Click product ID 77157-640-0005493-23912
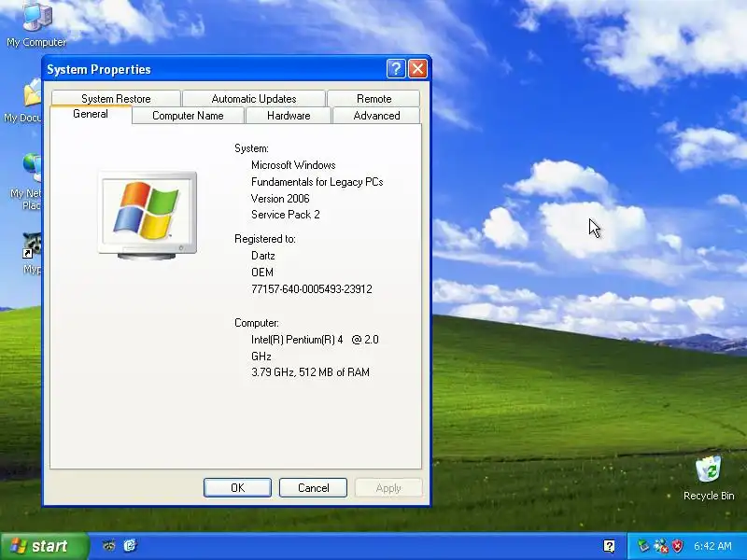Image resolution: width=747 pixels, height=560 pixels. click(x=312, y=289)
